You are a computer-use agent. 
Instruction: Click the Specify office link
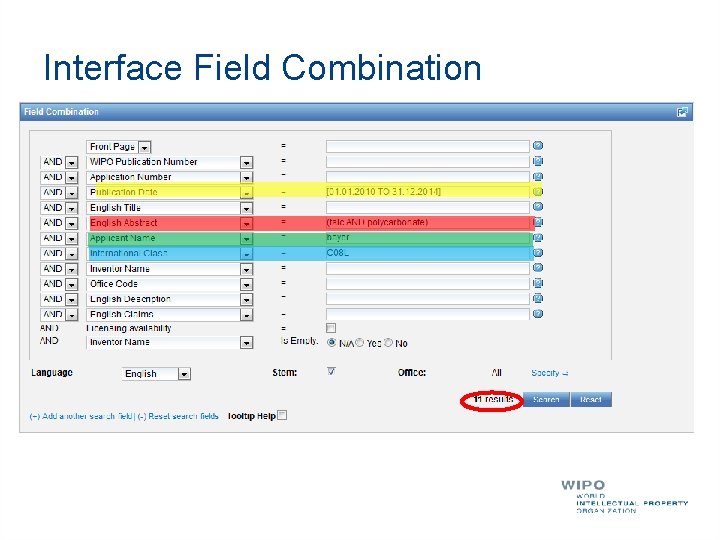pyautogui.click(x=549, y=373)
